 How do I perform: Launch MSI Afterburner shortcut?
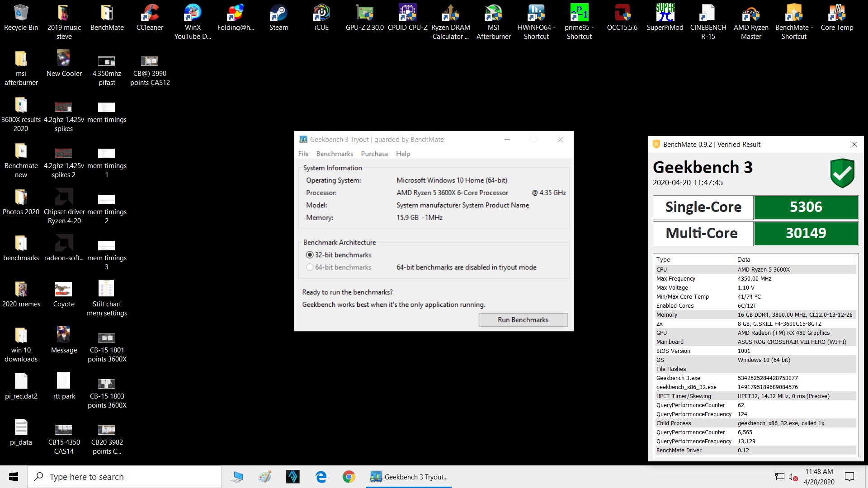click(493, 22)
